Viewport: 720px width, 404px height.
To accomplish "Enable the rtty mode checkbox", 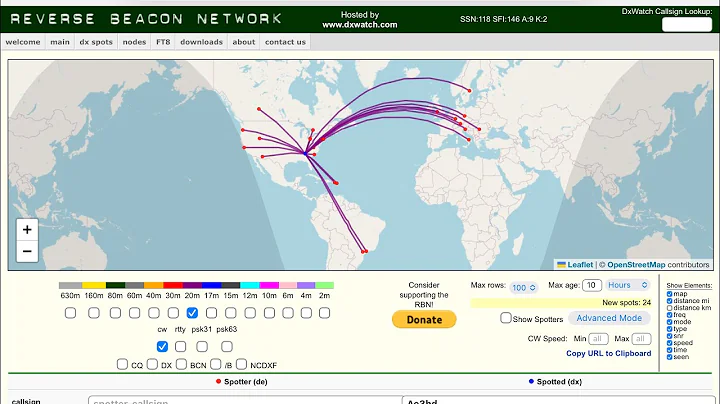I will point(180,346).
